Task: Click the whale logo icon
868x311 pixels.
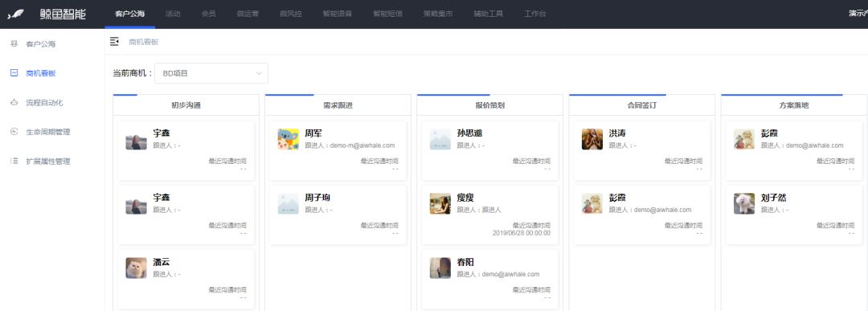Action: click(x=15, y=14)
